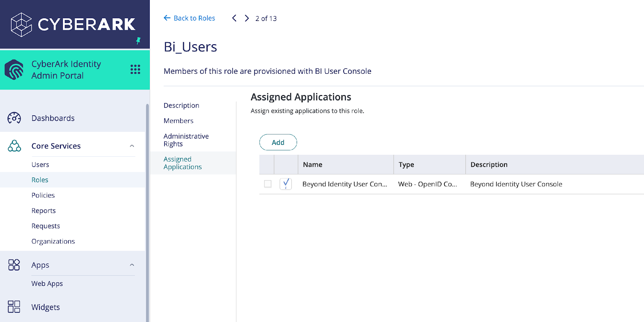Click the sidebar vertical scrollbar

pos(147,213)
